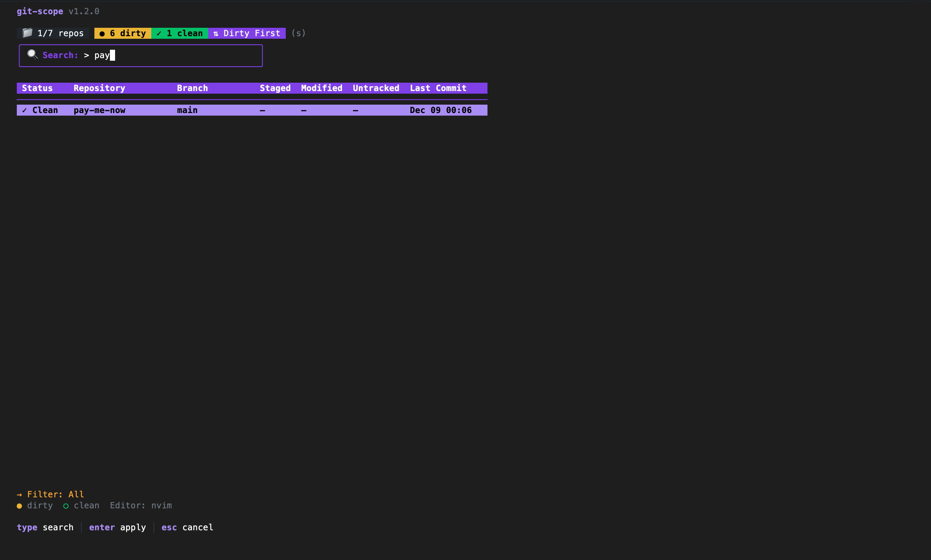Click the green clean legend circle

pyautogui.click(x=66, y=506)
